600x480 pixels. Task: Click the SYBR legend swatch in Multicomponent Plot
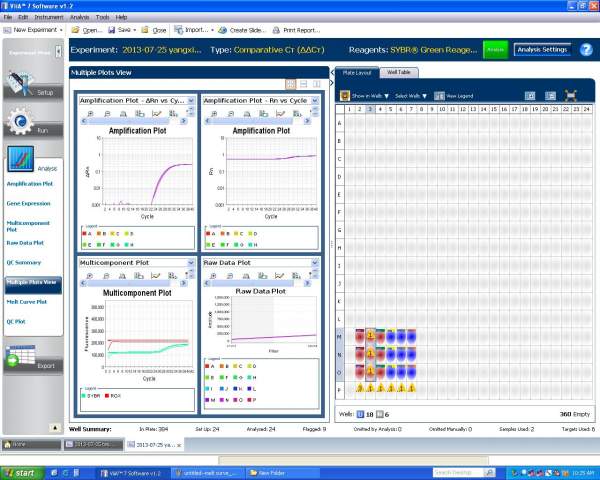pyautogui.click(x=83, y=395)
